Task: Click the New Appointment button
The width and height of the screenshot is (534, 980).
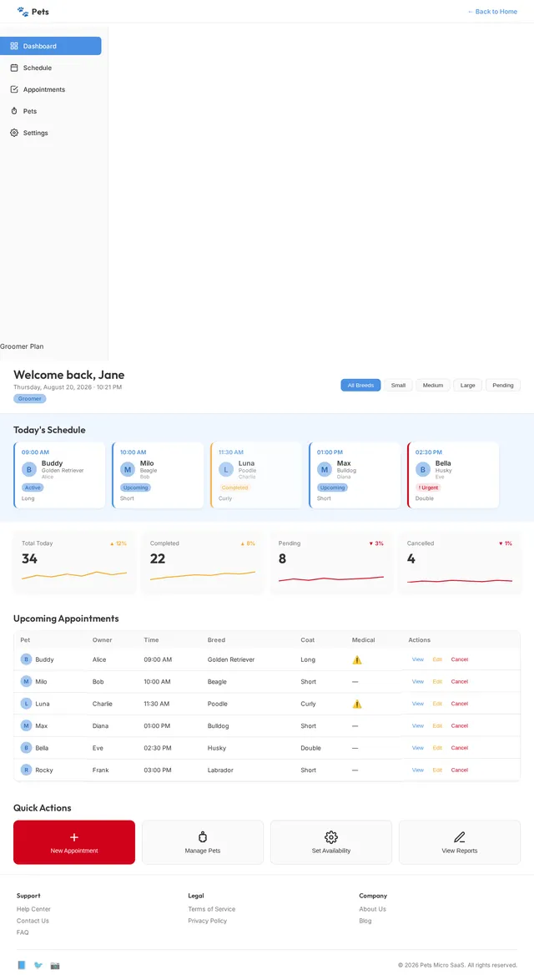Action: [x=74, y=842]
